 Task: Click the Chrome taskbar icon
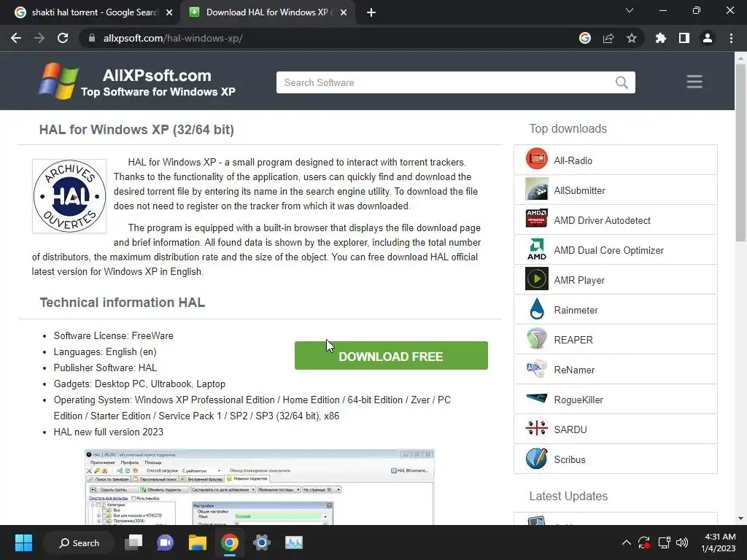click(x=229, y=542)
